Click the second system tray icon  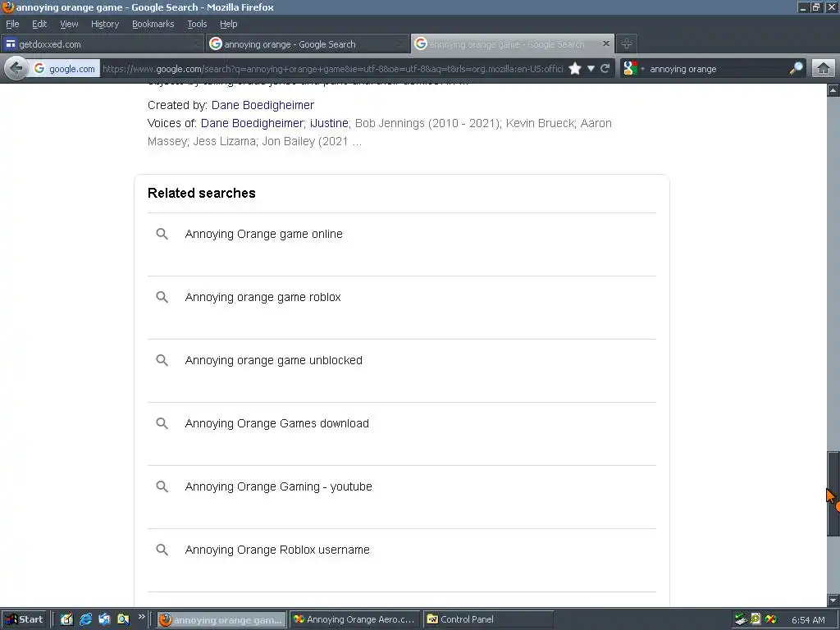coord(756,619)
